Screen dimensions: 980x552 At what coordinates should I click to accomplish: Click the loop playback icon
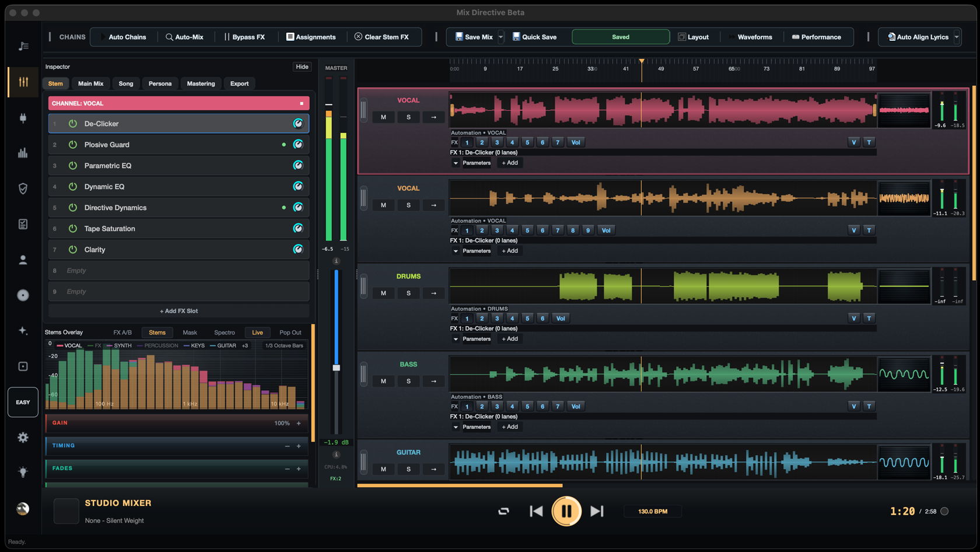coord(503,511)
